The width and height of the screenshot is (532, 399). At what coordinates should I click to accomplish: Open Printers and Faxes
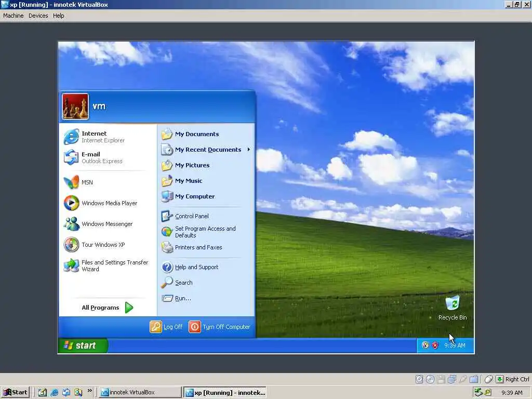coord(192,247)
